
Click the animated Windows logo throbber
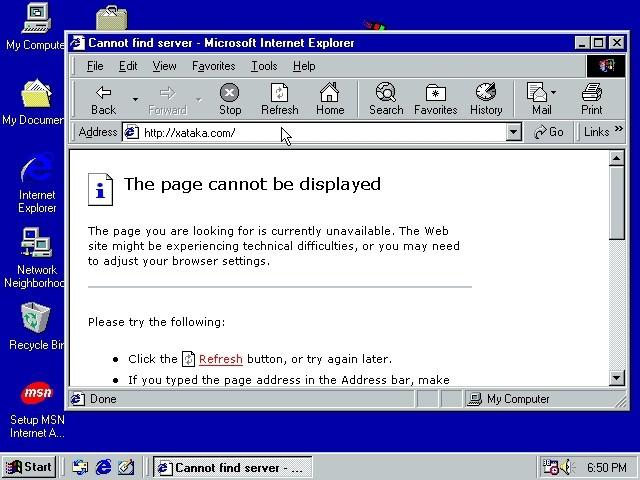coord(606,66)
